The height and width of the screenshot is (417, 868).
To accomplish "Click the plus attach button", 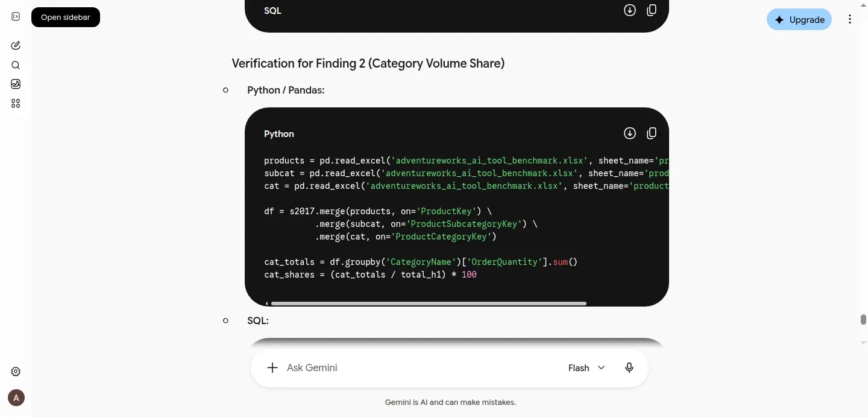I will (272, 368).
